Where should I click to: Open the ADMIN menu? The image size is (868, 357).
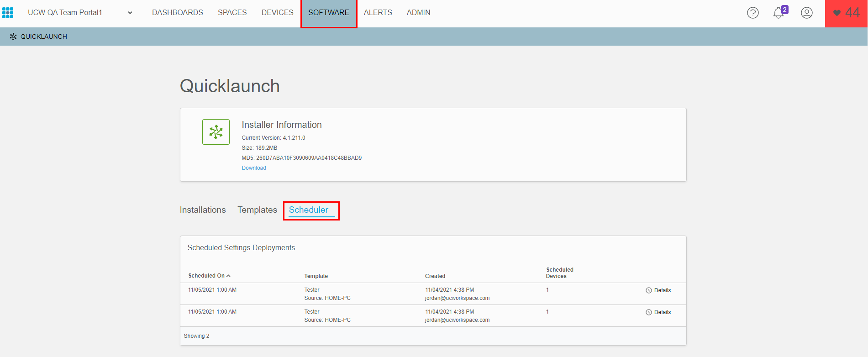point(419,13)
